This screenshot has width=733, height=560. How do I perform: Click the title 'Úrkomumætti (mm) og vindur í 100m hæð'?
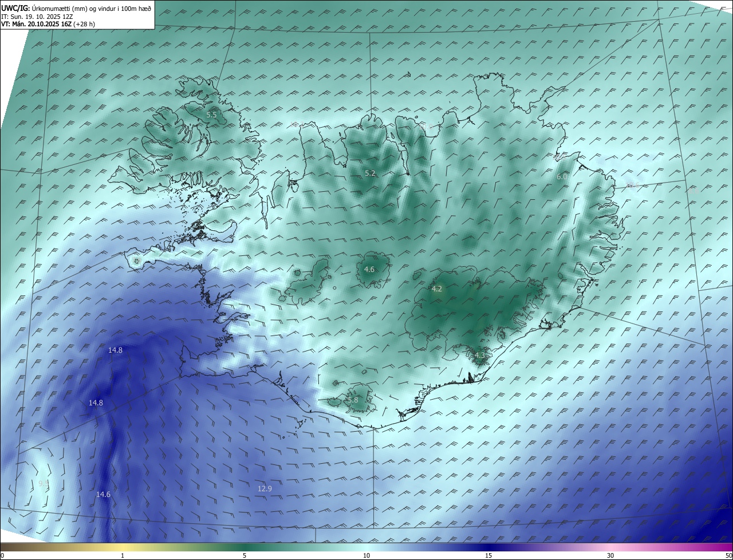tap(90, 8)
